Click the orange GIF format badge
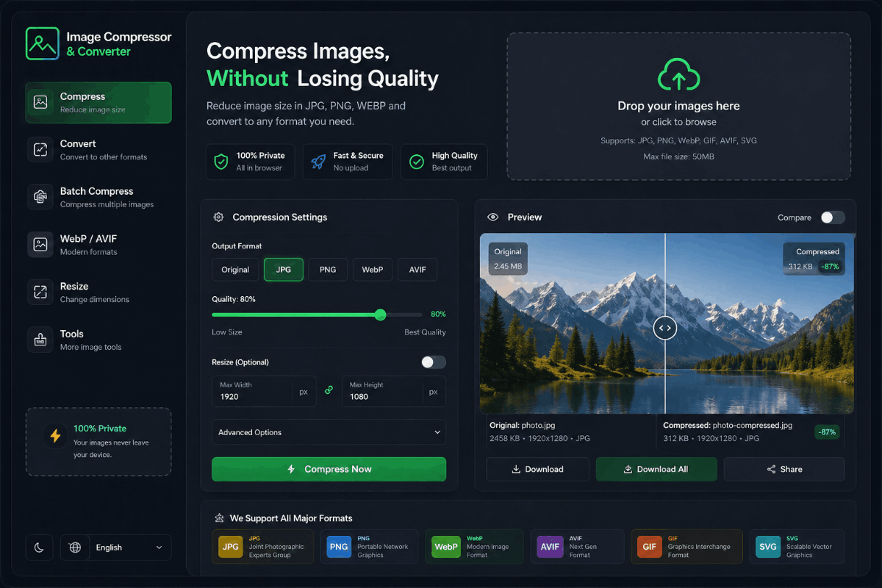Viewport: 882px width, 588px height. pos(650,547)
